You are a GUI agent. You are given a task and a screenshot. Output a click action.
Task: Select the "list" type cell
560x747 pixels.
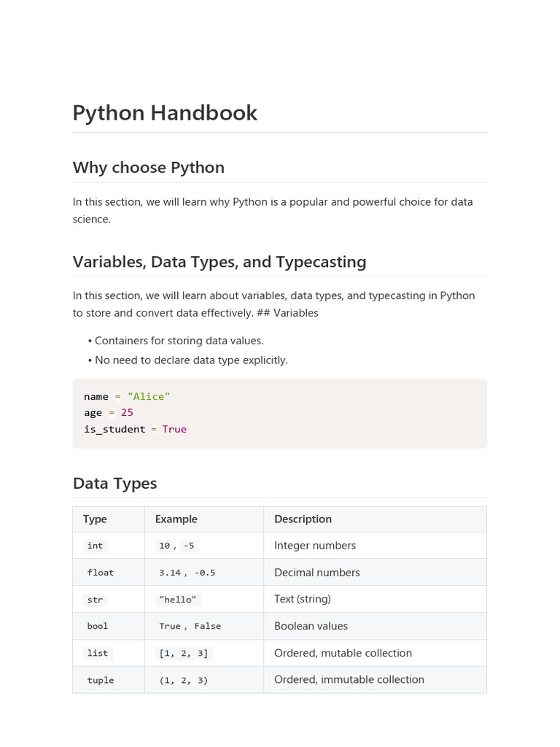click(109, 653)
